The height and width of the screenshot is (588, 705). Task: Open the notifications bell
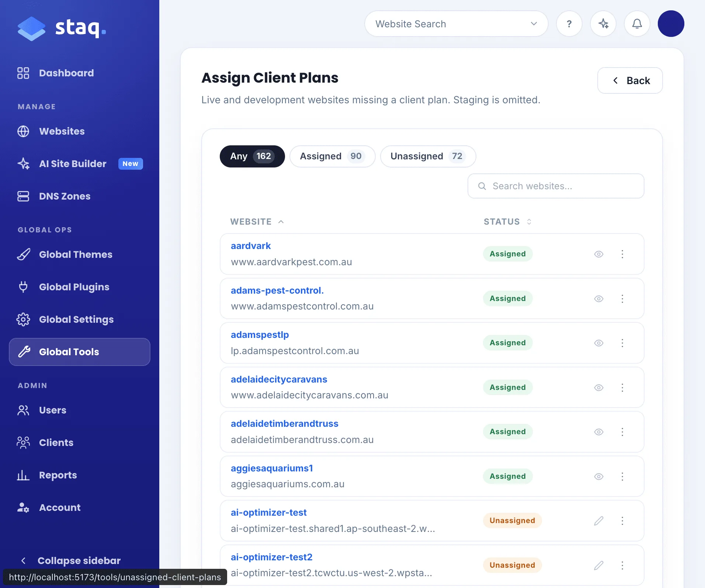coord(637,24)
